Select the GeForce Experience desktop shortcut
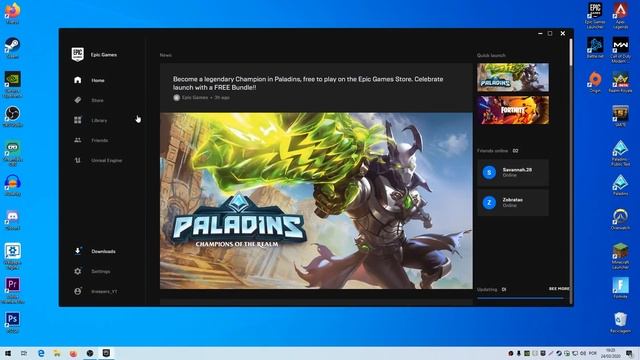Screen dimensions: 640x360 coord(13,84)
